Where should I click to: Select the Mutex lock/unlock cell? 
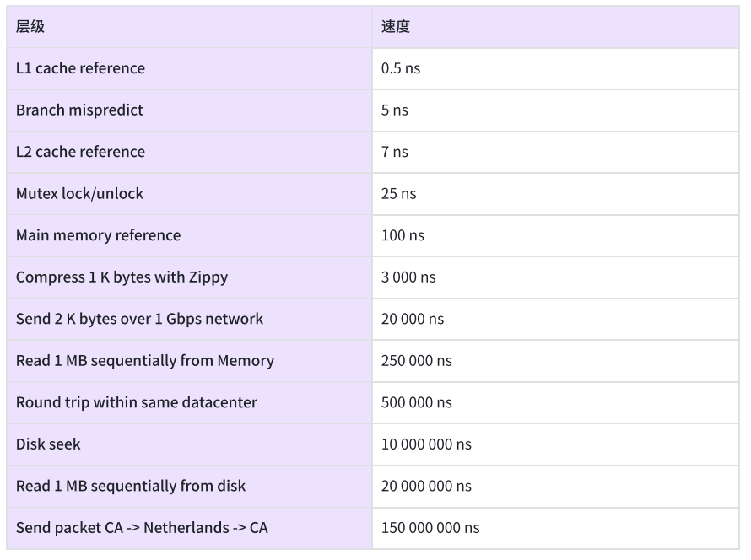[190, 194]
